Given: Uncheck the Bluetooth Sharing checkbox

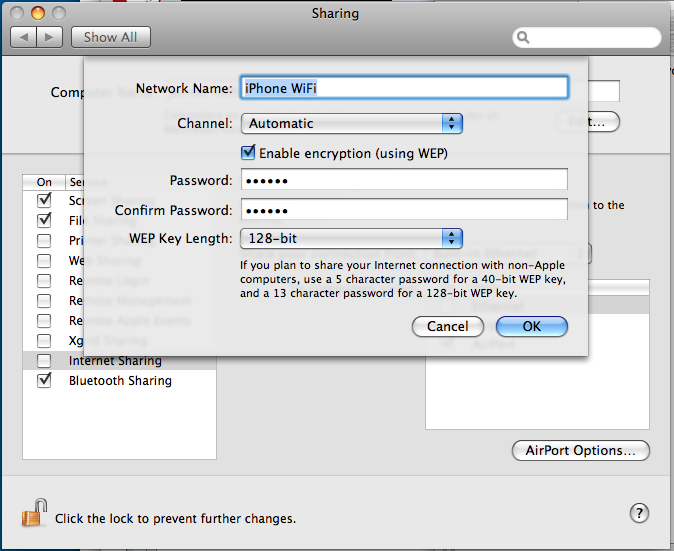Looking at the screenshot, I should (44, 380).
